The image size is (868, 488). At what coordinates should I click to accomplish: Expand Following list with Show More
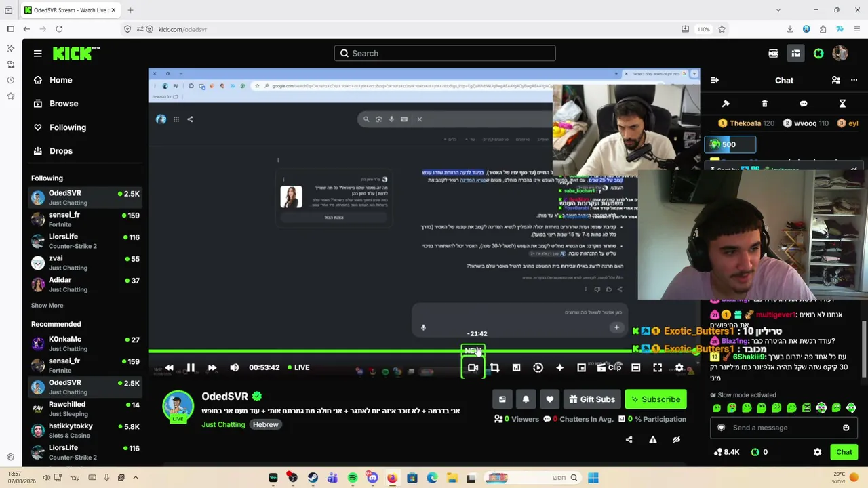point(47,306)
